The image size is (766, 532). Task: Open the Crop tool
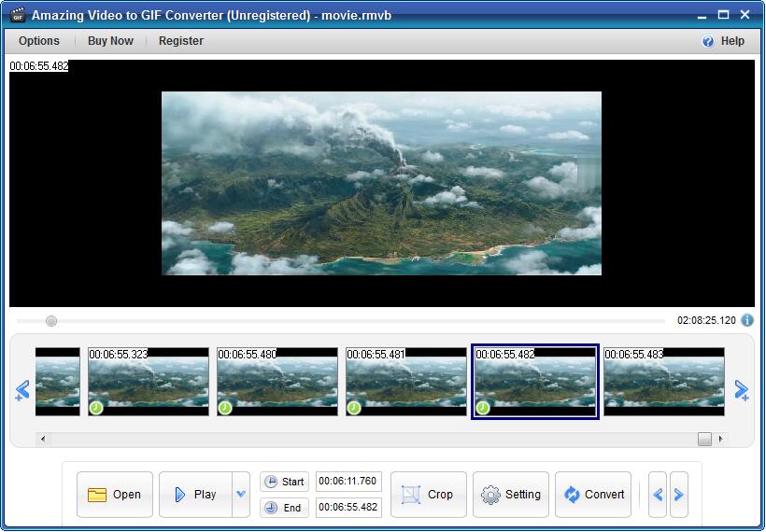pos(428,495)
